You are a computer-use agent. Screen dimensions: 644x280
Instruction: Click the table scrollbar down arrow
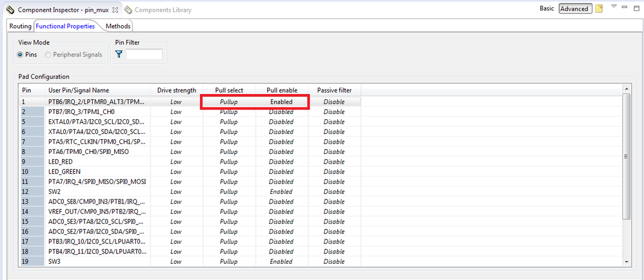[627, 261]
